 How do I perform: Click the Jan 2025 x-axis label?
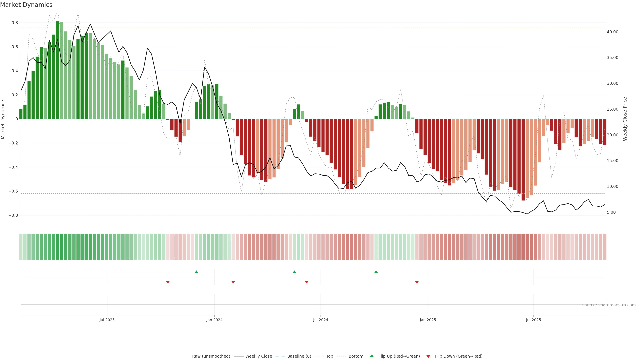pos(428,320)
